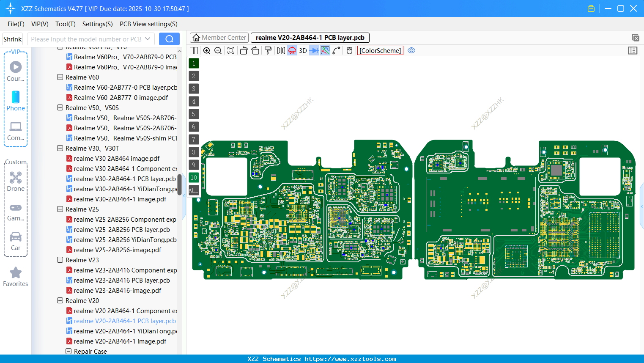Click the blue search button
Image resolution: width=644 pixels, height=363 pixels.
click(x=169, y=39)
